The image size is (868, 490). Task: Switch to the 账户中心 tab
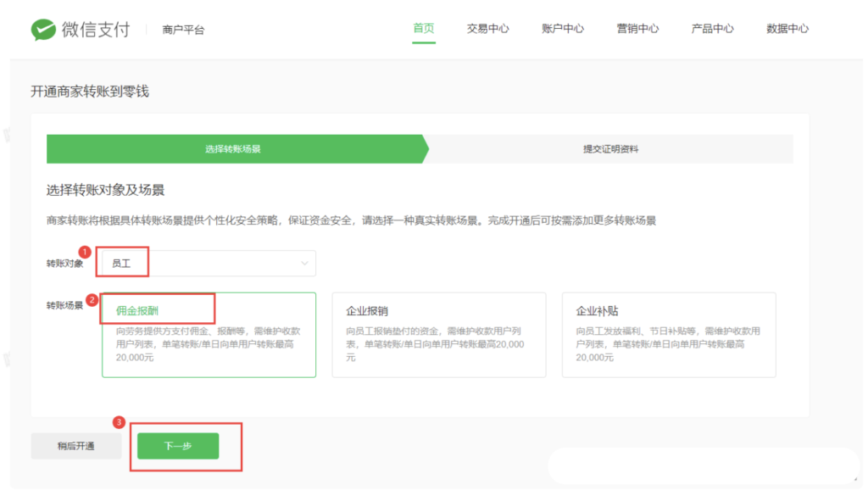click(x=562, y=29)
